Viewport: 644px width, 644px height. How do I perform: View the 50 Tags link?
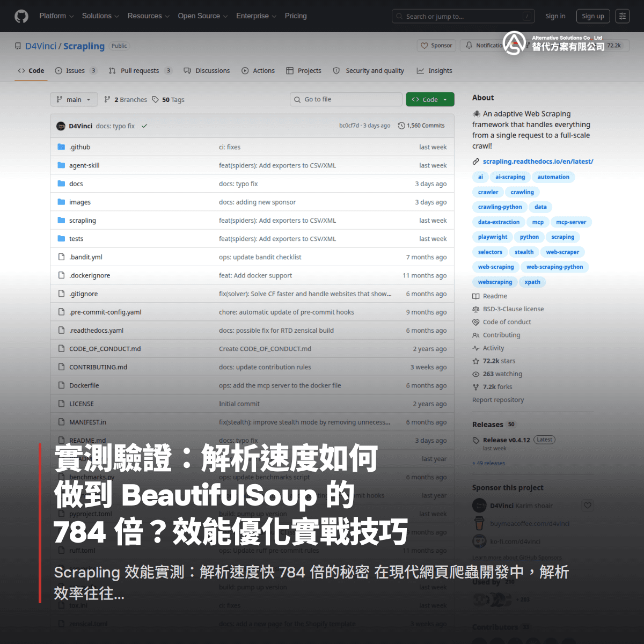168,100
